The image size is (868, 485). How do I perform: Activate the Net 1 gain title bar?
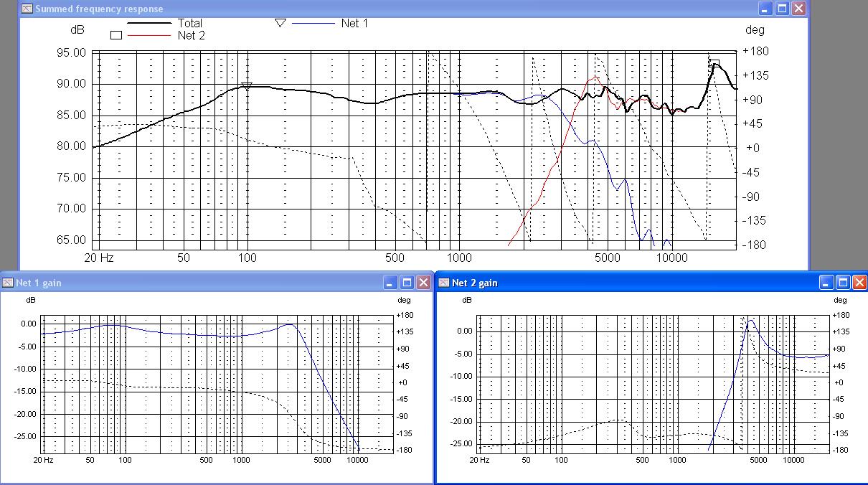pos(217,283)
